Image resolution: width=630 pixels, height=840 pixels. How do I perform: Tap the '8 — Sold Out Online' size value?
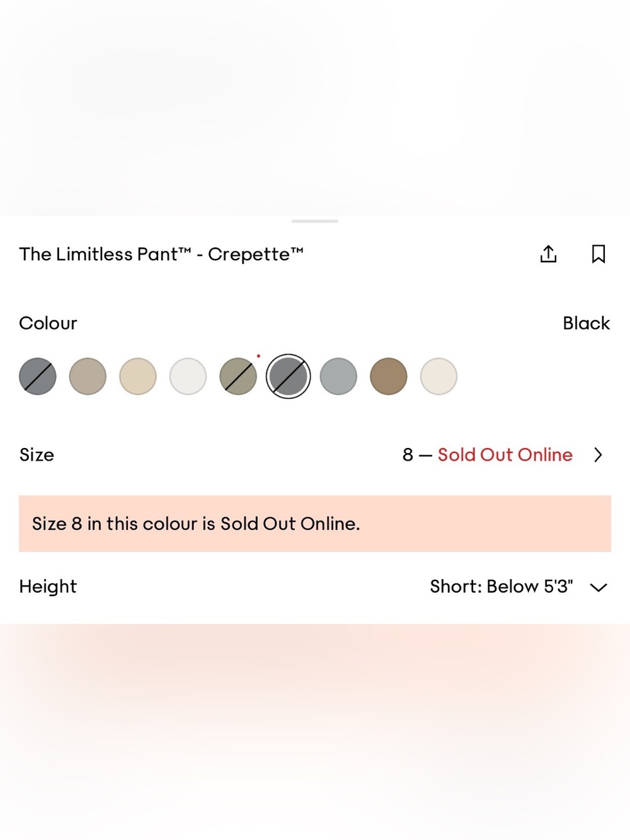488,455
